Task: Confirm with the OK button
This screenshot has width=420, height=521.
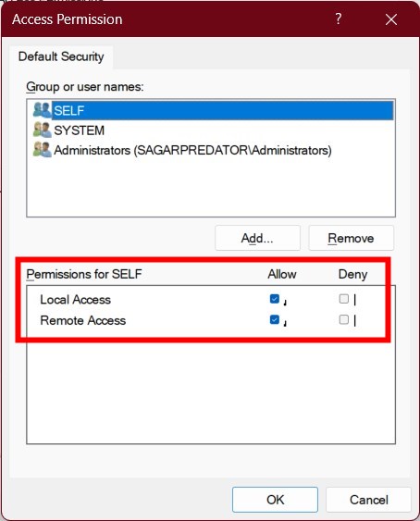Action: pos(275,500)
